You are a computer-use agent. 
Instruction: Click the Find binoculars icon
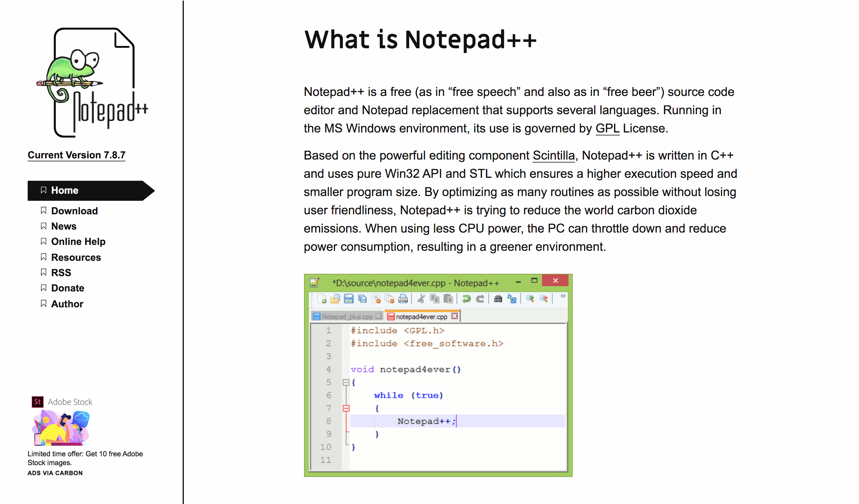[x=498, y=299]
